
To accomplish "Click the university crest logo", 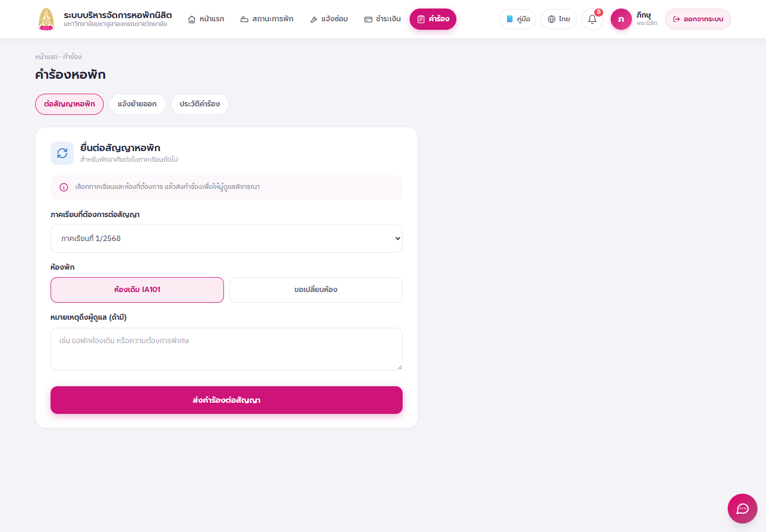I will click(x=46, y=19).
